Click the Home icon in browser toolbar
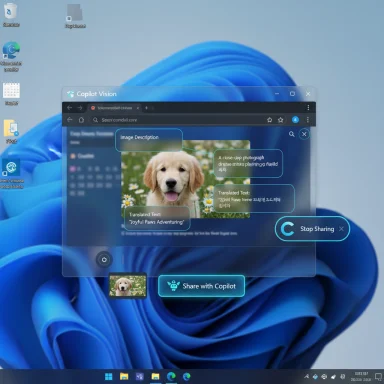The image size is (384, 384). tap(81, 120)
